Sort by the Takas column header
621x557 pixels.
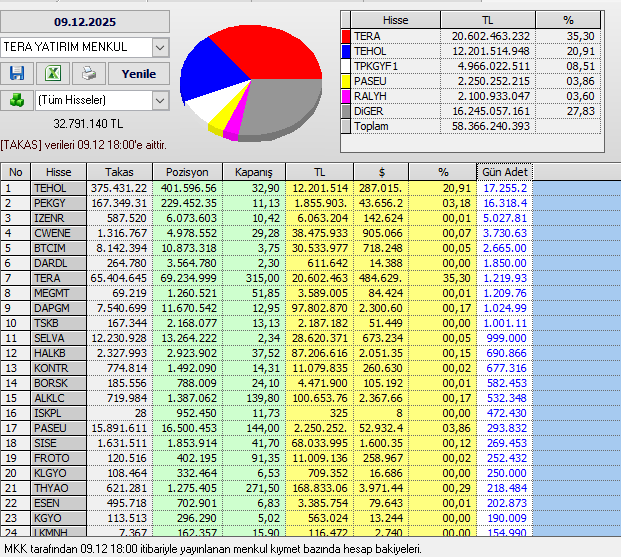click(x=119, y=172)
